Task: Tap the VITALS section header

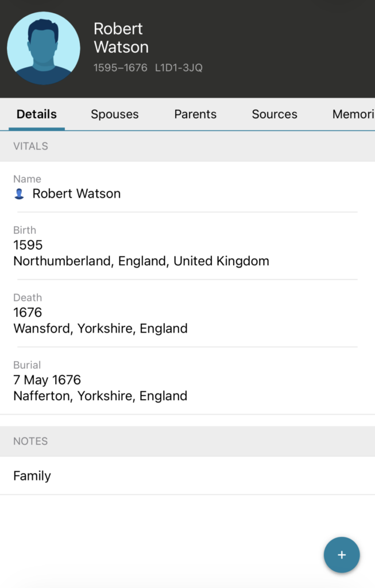Action: click(31, 146)
